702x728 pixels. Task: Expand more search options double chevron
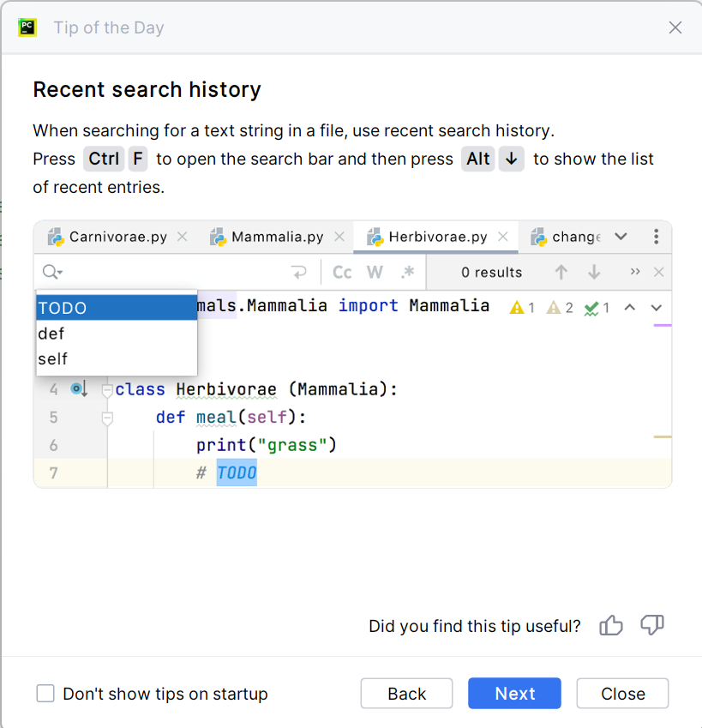[635, 273]
